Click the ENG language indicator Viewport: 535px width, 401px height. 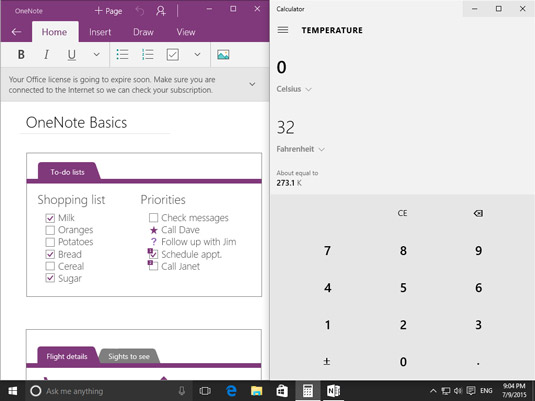pyautogui.click(x=486, y=391)
